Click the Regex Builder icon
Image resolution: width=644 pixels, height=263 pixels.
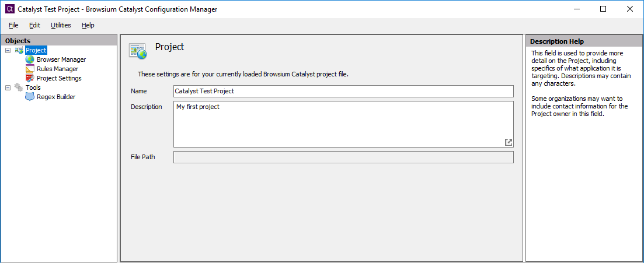click(30, 97)
